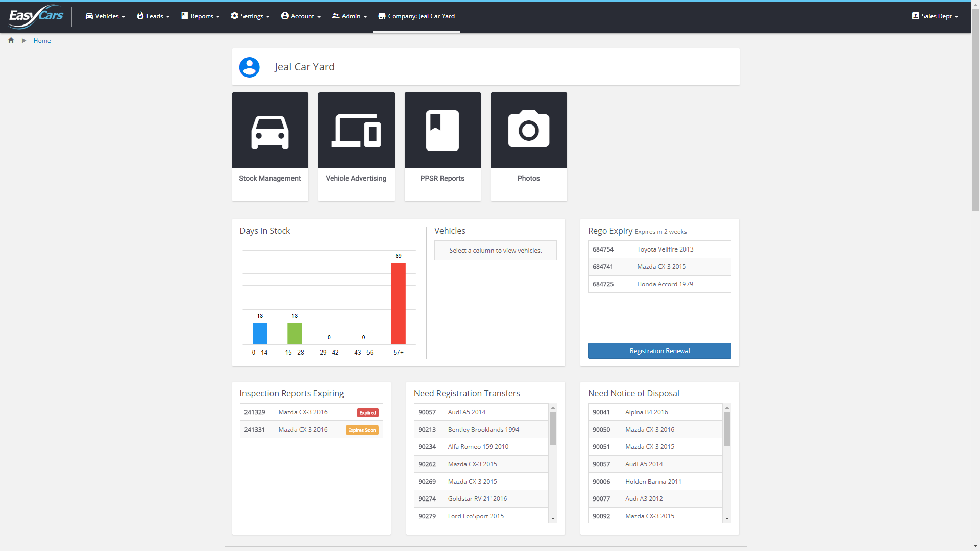
Task: Select the Settings menu item
Action: pyautogui.click(x=251, y=16)
